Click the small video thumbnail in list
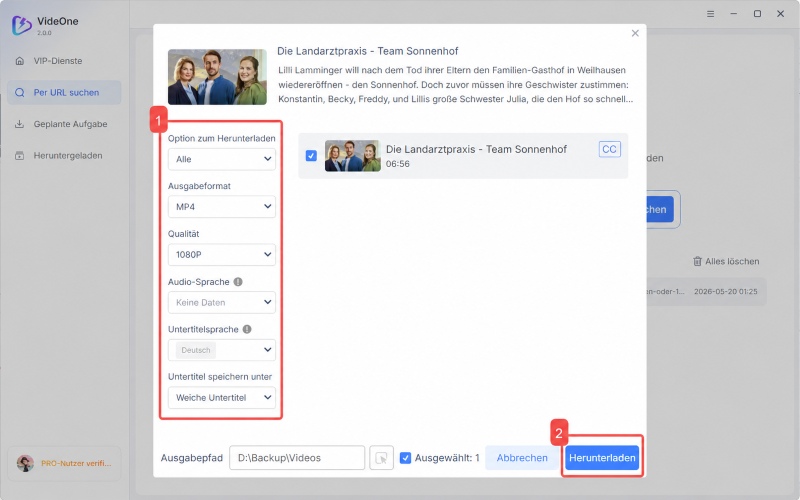800x500 pixels. tap(353, 156)
